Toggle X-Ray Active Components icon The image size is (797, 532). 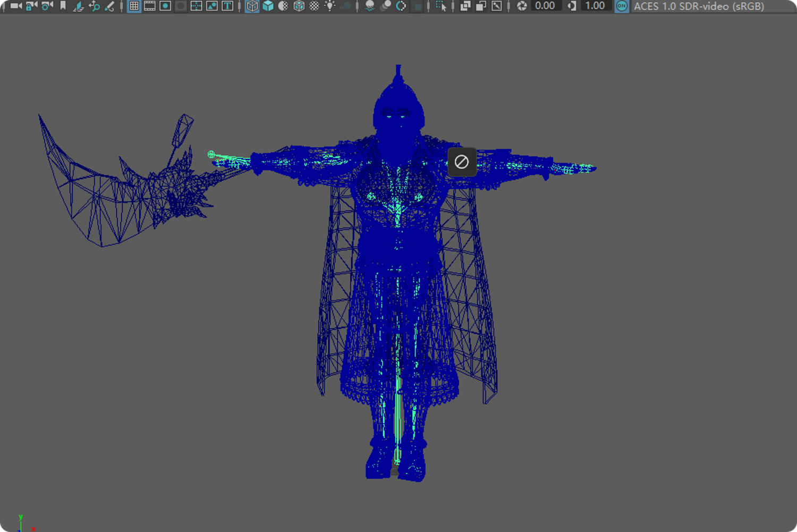tap(481, 6)
